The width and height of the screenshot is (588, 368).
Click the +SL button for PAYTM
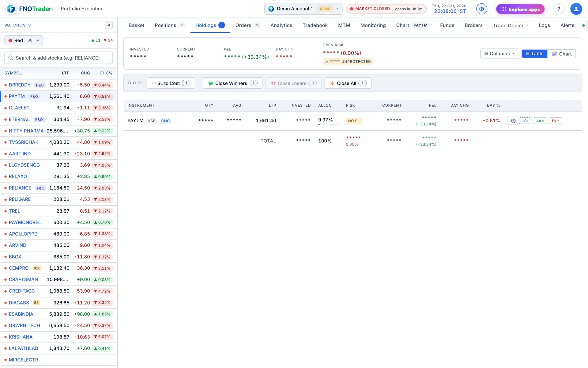pyautogui.click(x=525, y=121)
